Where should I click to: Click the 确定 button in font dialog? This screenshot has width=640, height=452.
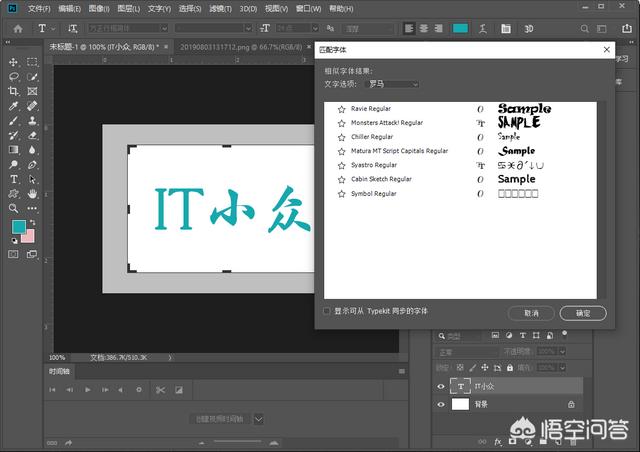pyautogui.click(x=583, y=313)
